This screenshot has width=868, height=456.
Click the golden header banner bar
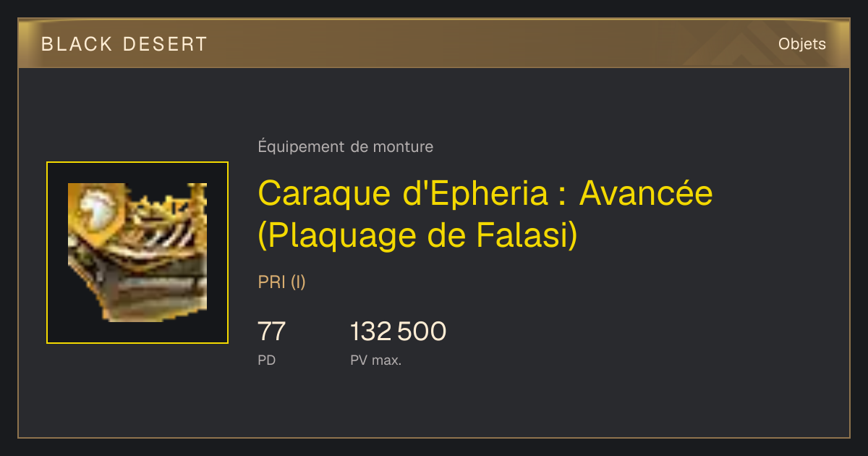point(434,43)
